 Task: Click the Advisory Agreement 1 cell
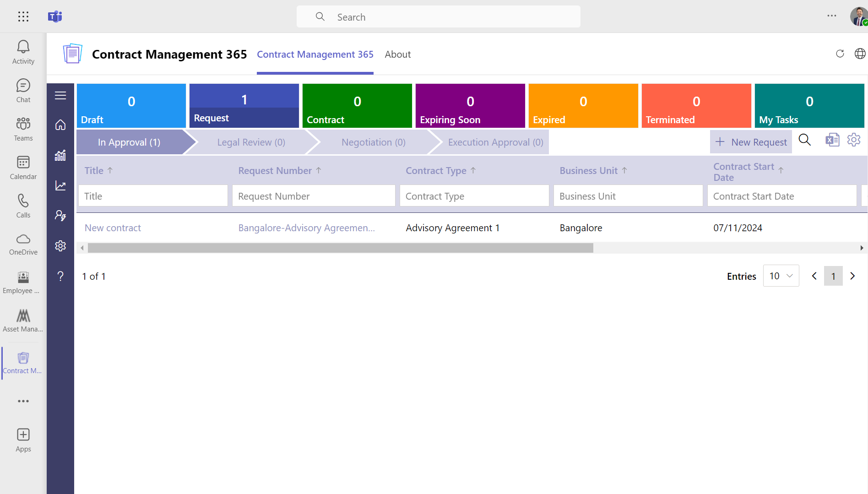[452, 228]
